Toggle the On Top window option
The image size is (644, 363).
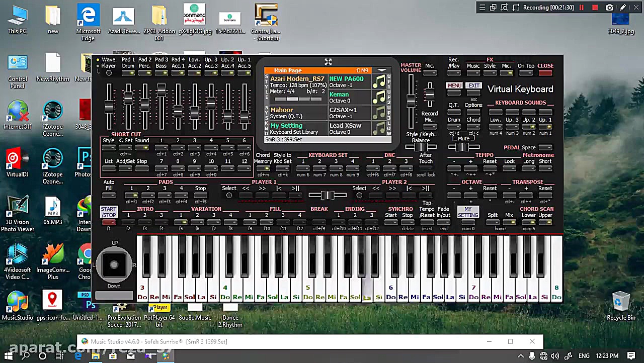coord(526,73)
